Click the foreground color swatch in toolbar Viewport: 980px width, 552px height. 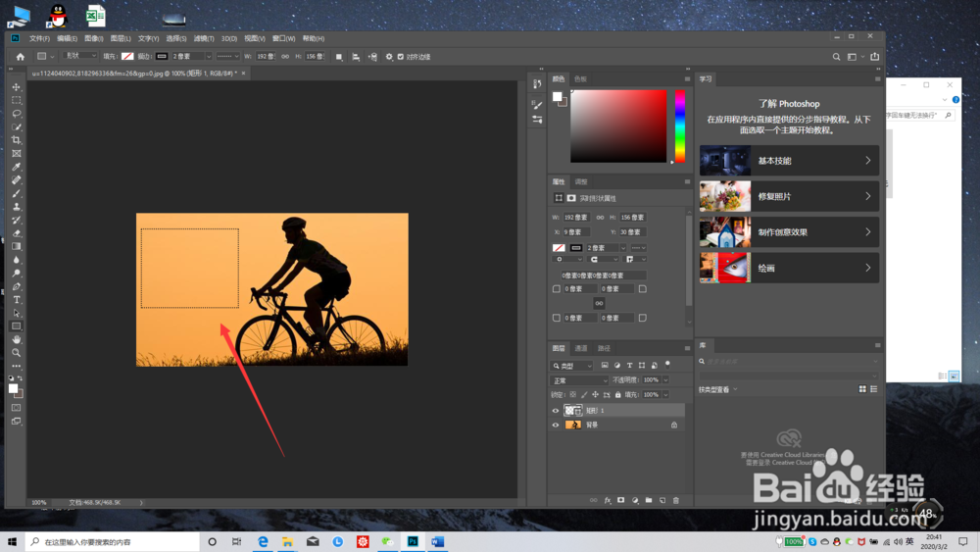13,389
